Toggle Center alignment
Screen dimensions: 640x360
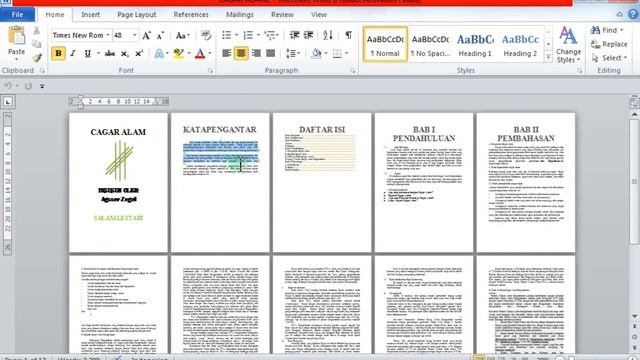(241, 53)
